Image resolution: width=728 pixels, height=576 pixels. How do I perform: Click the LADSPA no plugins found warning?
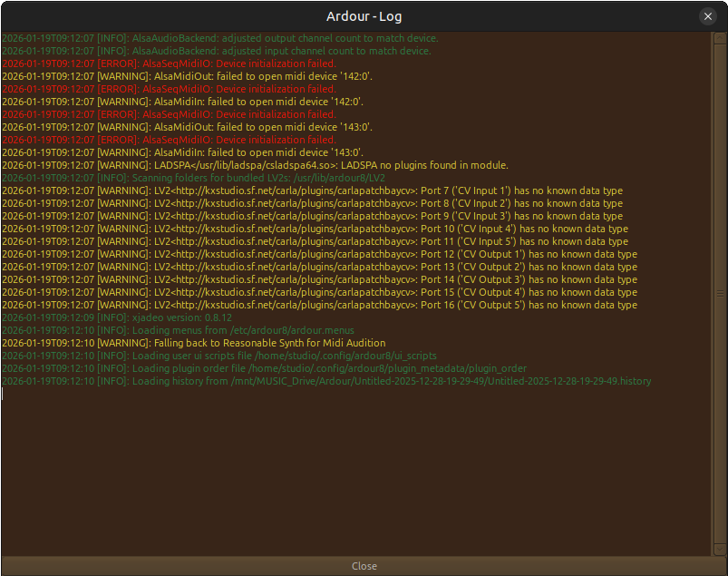click(x=255, y=166)
